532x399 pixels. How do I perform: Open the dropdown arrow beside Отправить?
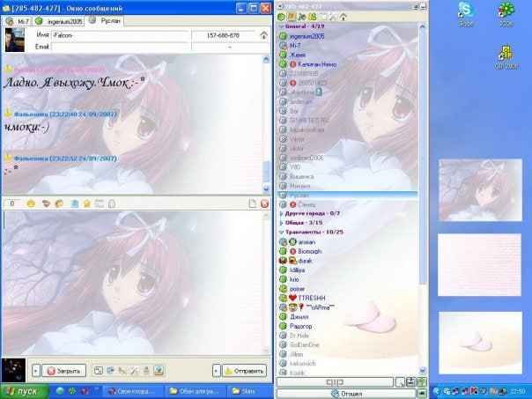coord(216,371)
